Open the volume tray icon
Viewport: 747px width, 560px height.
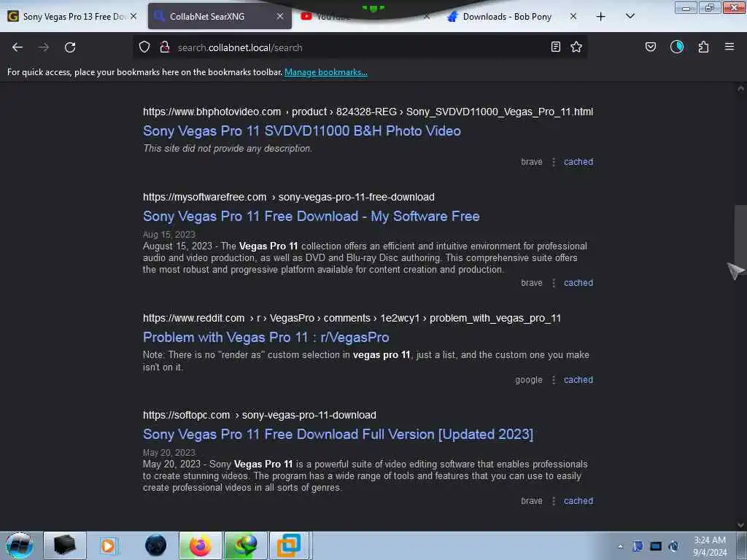click(x=673, y=546)
